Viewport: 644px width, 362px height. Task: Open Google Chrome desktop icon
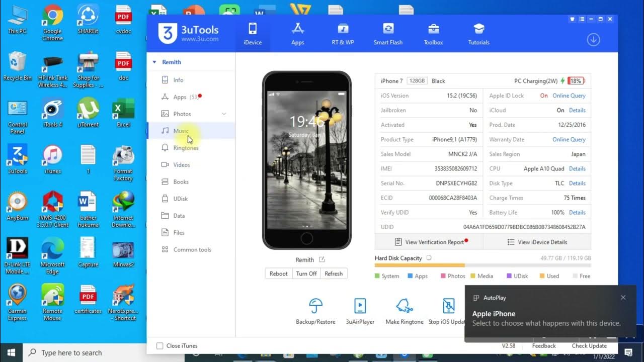(x=52, y=23)
